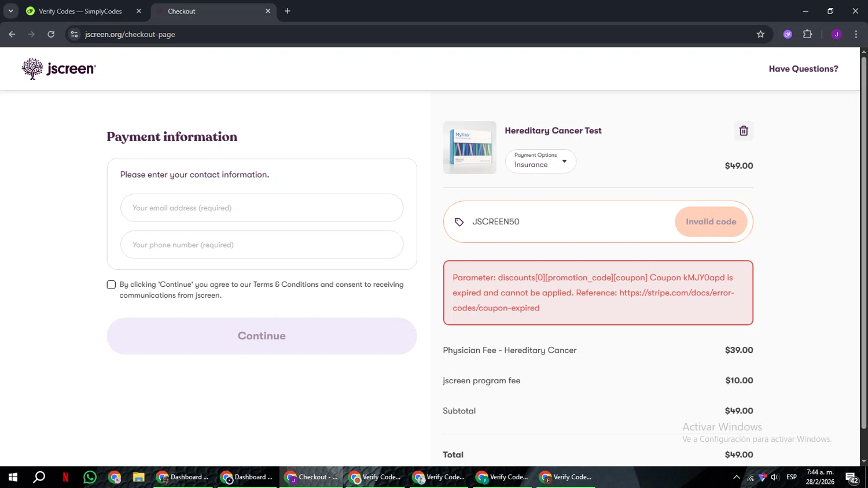Open Windows Start menu
This screenshot has height=488, width=868.
(13, 477)
